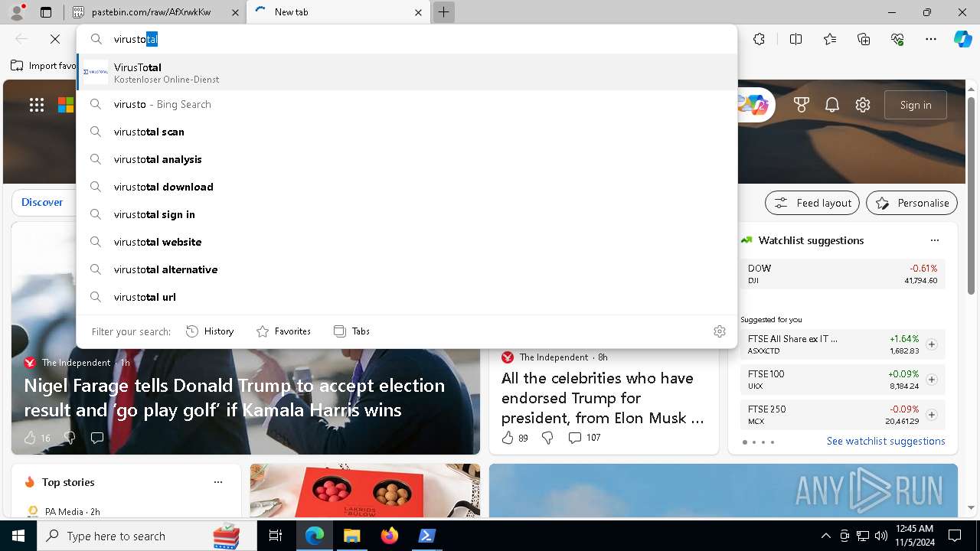Dislike the celebrities endorsement article
The height and width of the screenshot is (551, 980).
pos(547,438)
